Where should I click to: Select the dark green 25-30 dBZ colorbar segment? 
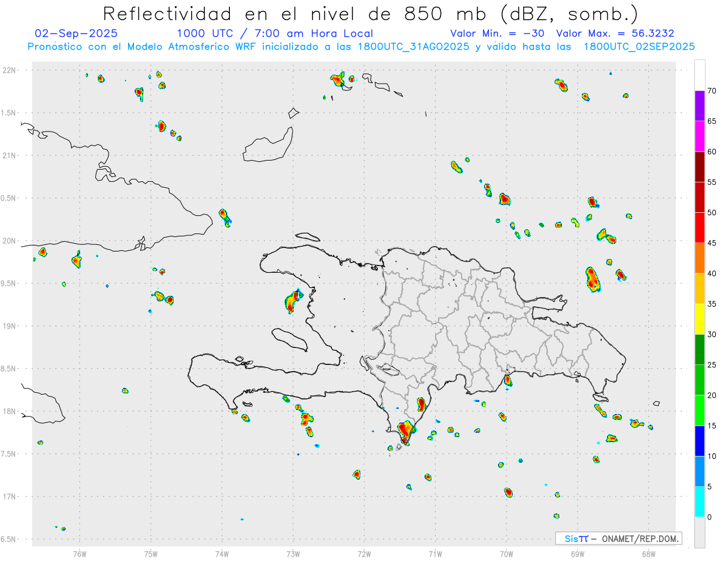click(699, 350)
